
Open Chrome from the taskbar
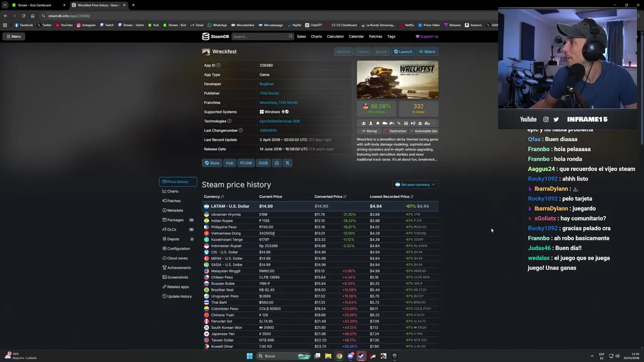point(339,356)
